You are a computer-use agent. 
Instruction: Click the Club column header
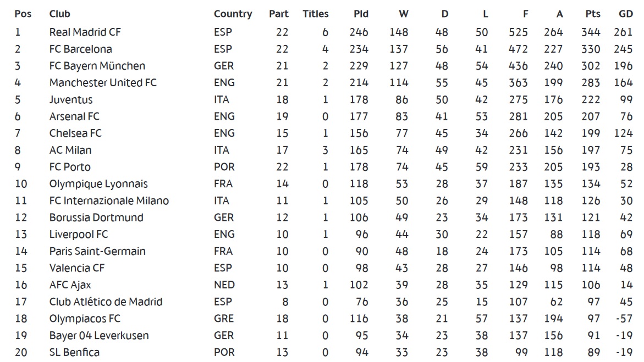pos(59,14)
